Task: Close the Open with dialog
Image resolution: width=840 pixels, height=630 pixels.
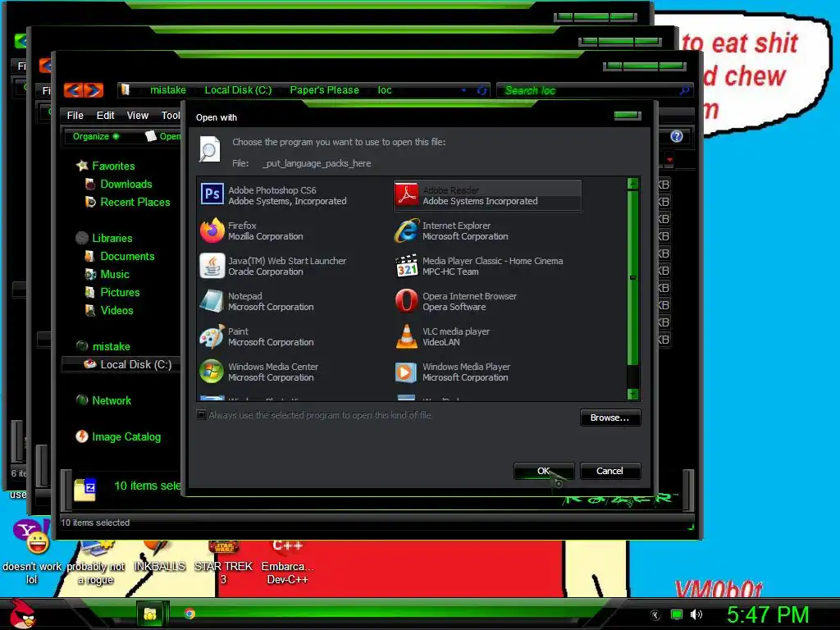Action: click(x=627, y=115)
